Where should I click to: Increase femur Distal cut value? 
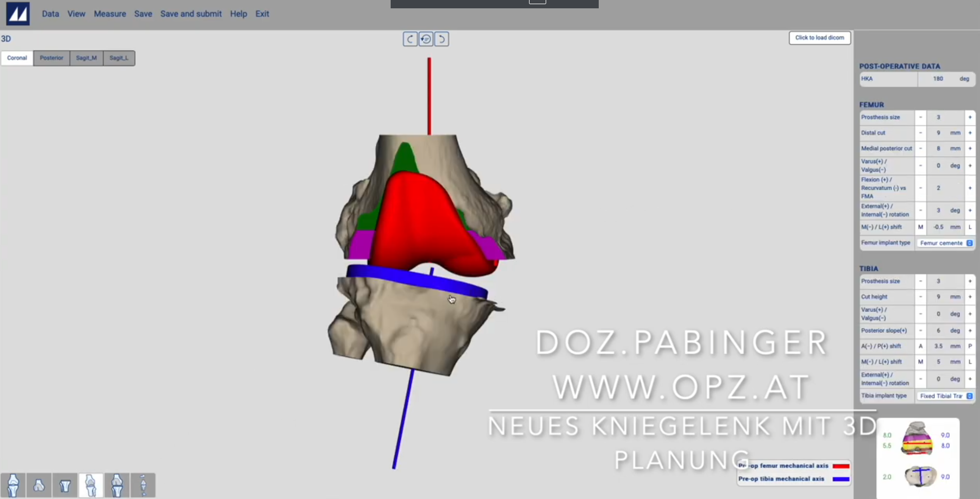[x=970, y=133]
